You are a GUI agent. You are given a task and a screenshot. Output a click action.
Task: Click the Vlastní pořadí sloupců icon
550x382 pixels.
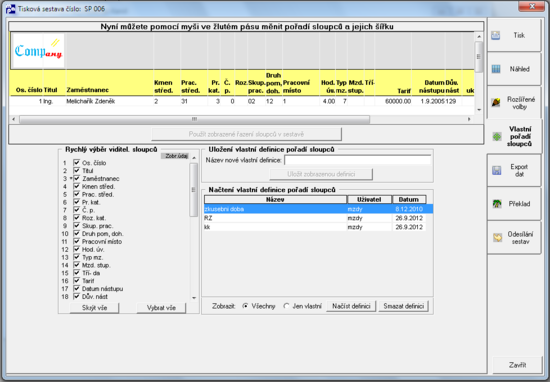click(x=497, y=136)
